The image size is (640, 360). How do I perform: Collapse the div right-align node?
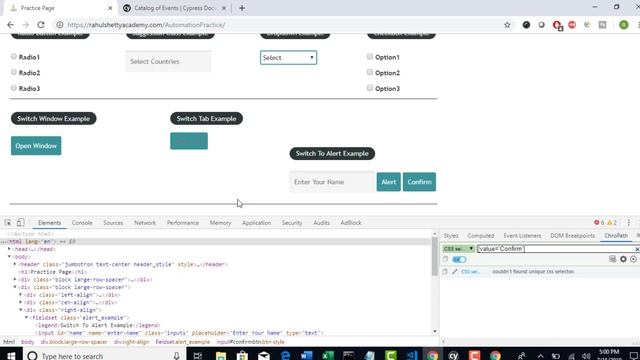(20, 309)
